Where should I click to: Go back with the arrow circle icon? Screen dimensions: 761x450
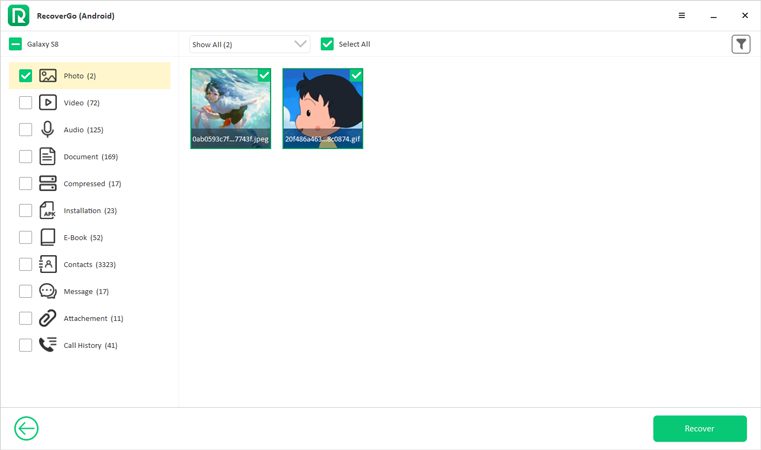coord(26,428)
